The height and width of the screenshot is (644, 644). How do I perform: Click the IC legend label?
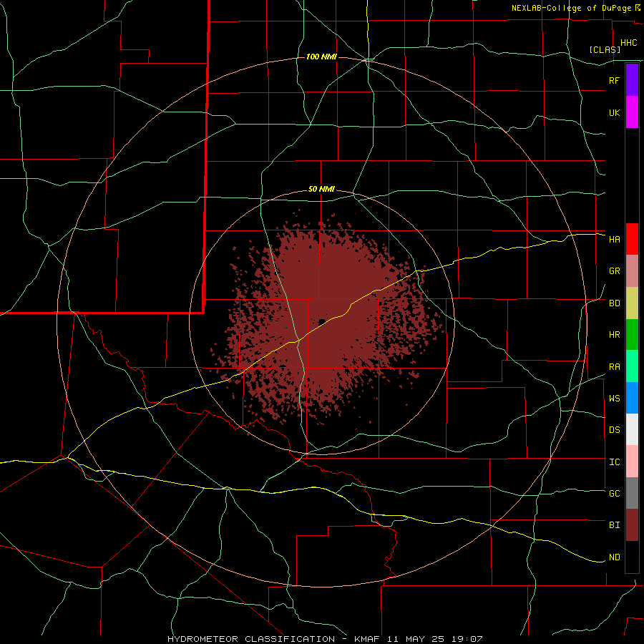614,462
